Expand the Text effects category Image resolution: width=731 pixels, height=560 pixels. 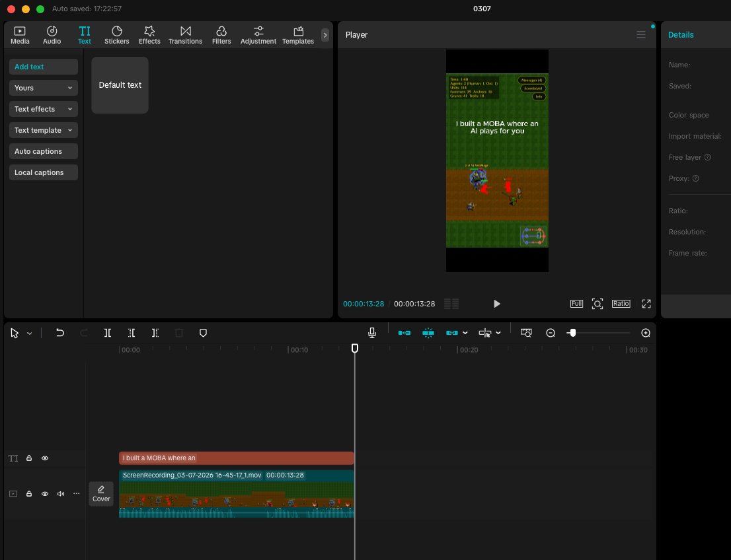tap(44, 109)
